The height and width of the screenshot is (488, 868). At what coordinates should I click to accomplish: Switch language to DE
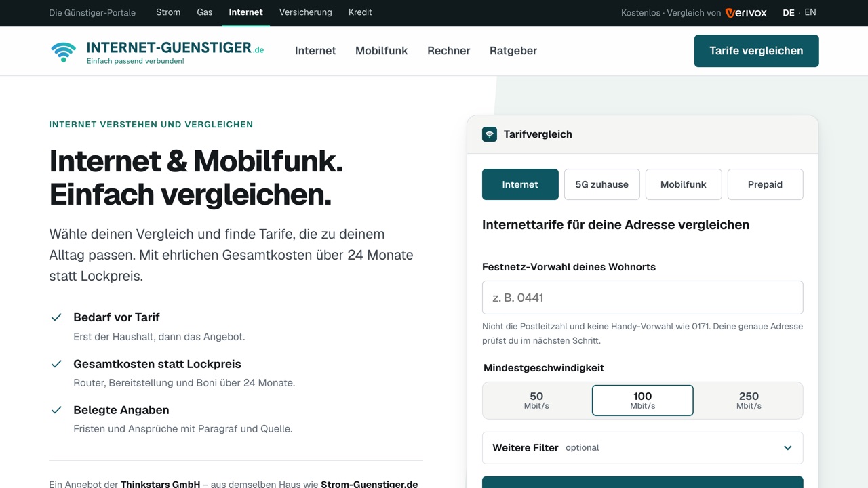coord(789,12)
